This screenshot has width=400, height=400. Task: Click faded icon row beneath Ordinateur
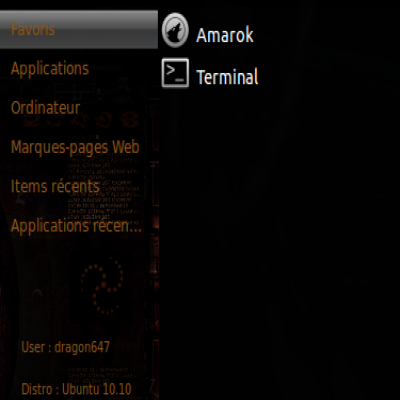click(x=80, y=121)
